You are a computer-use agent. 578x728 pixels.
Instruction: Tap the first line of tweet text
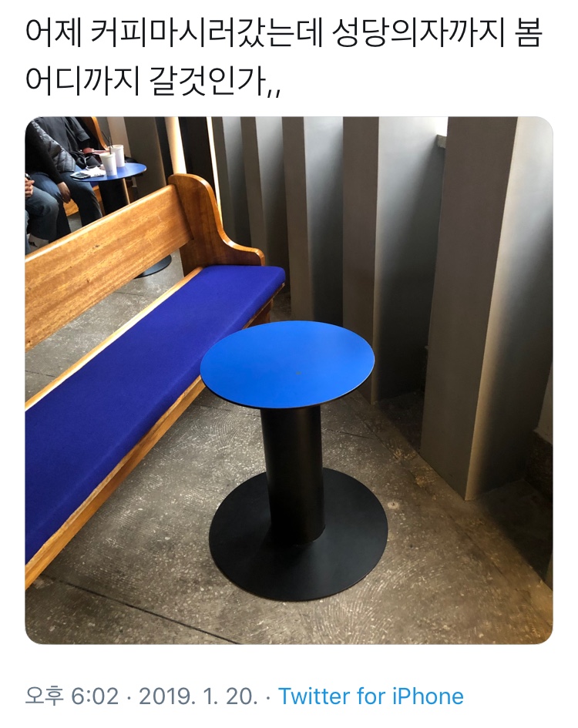pyautogui.click(x=284, y=34)
